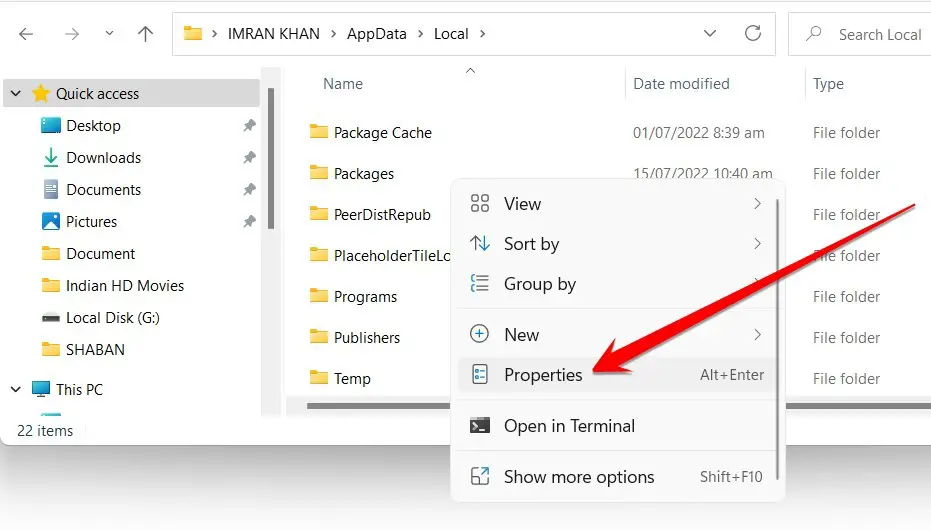Go forward with the right arrow
Viewport: 931px width, 531px height.
point(72,34)
